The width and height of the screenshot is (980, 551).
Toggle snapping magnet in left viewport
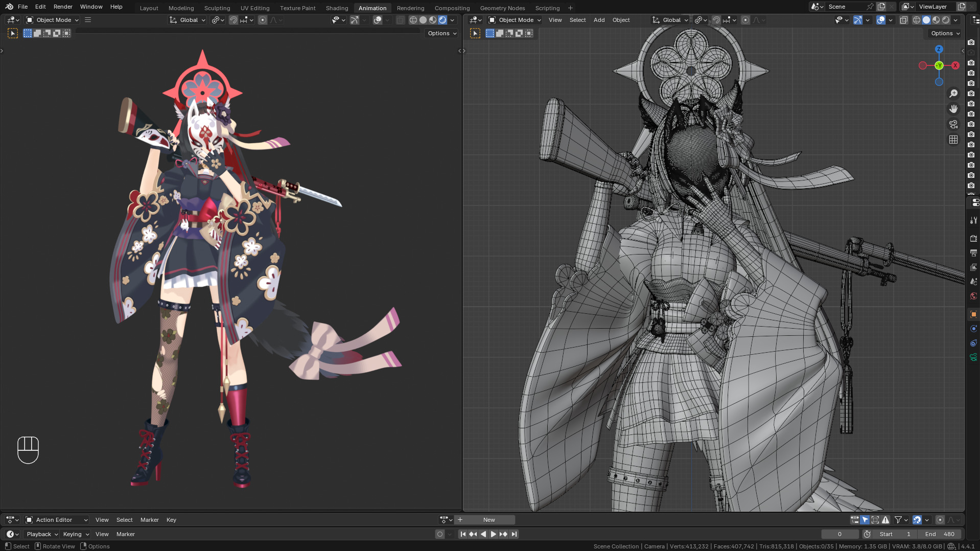tap(233, 20)
